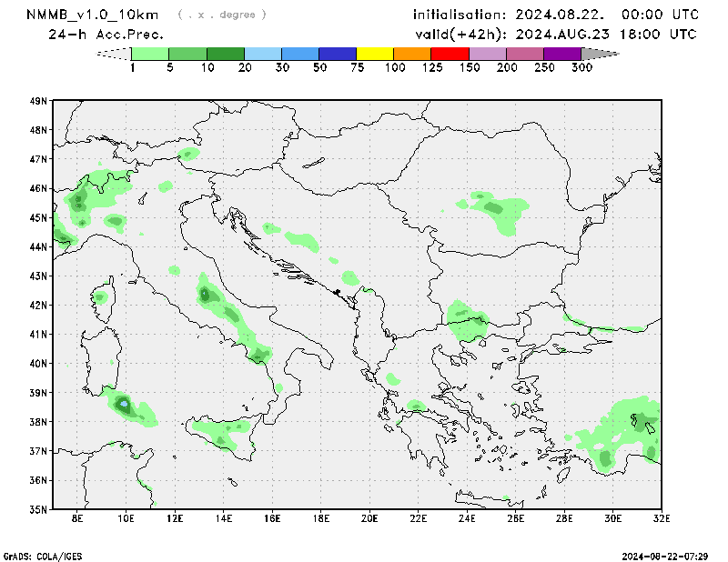The height and width of the screenshot is (562, 728).
Task: Click the purple 250–300 legend swatch
Action: 561,54
